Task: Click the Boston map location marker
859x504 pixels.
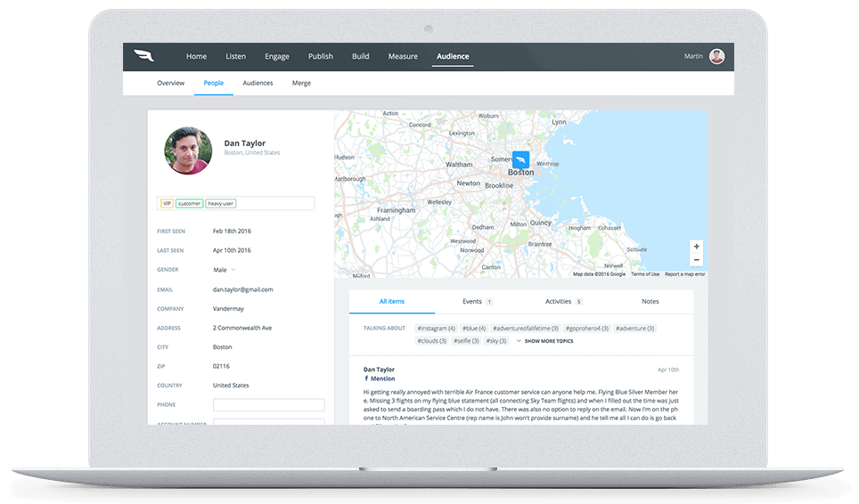Action: click(x=520, y=160)
